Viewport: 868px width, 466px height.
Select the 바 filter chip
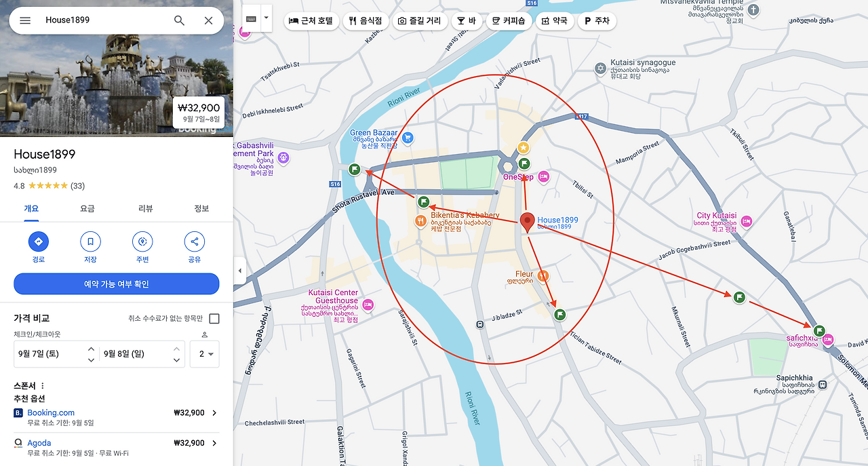tap(466, 21)
